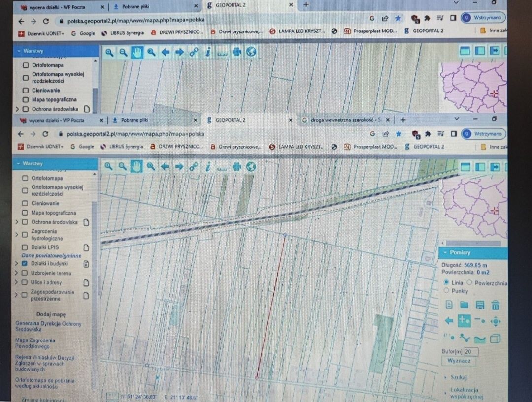Toggle Działki LPIS layer checkbox
Screen dimensions: 532x402
[25, 247]
